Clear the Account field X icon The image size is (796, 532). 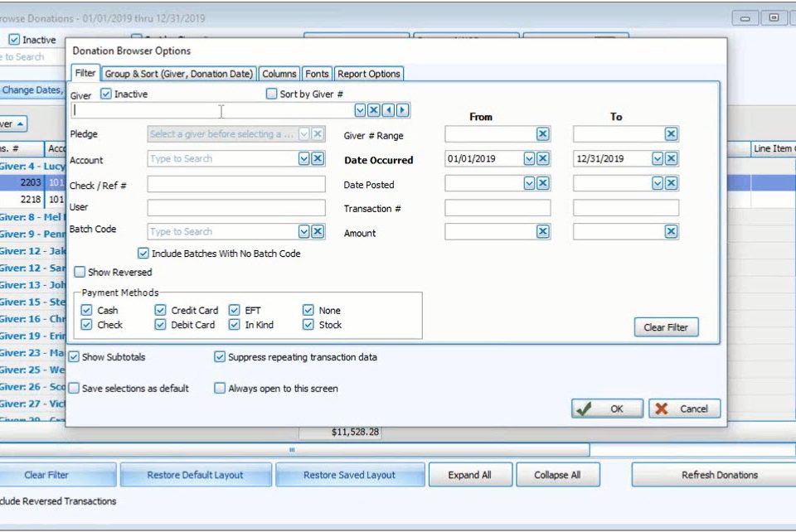318,159
